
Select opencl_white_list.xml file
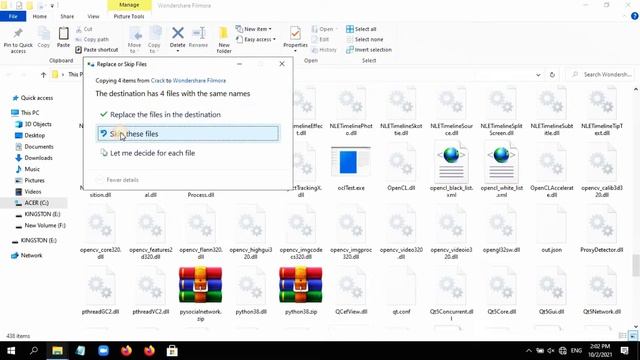click(x=501, y=170)
